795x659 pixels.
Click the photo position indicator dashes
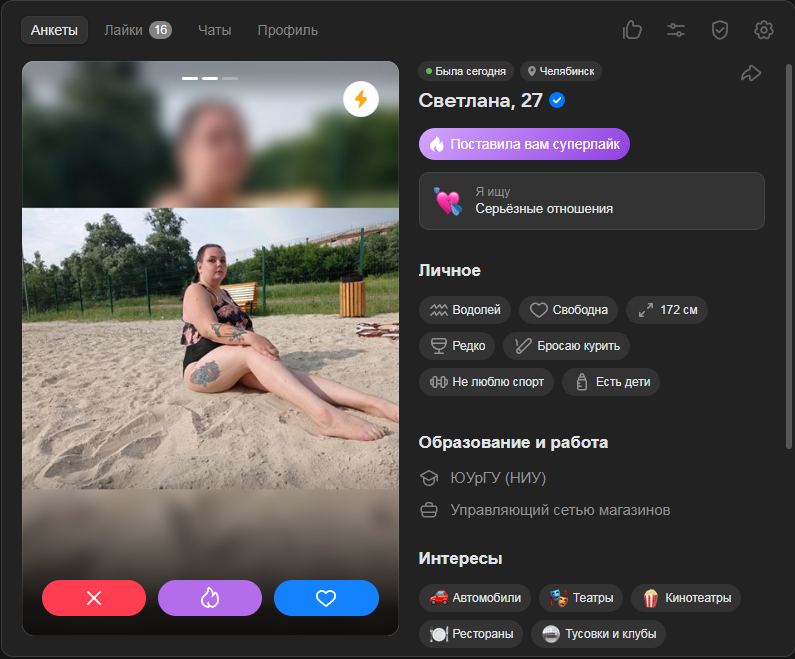click(210, 77)
